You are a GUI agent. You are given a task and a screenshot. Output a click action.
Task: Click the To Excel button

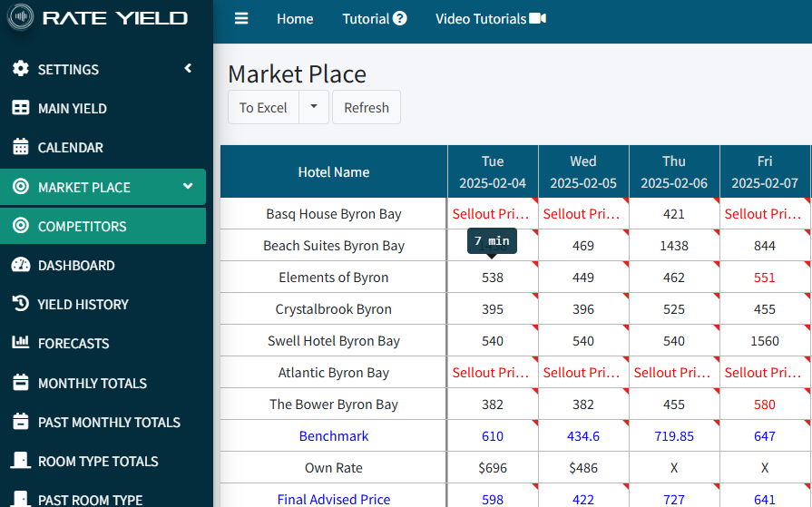(x=263, y=107)
